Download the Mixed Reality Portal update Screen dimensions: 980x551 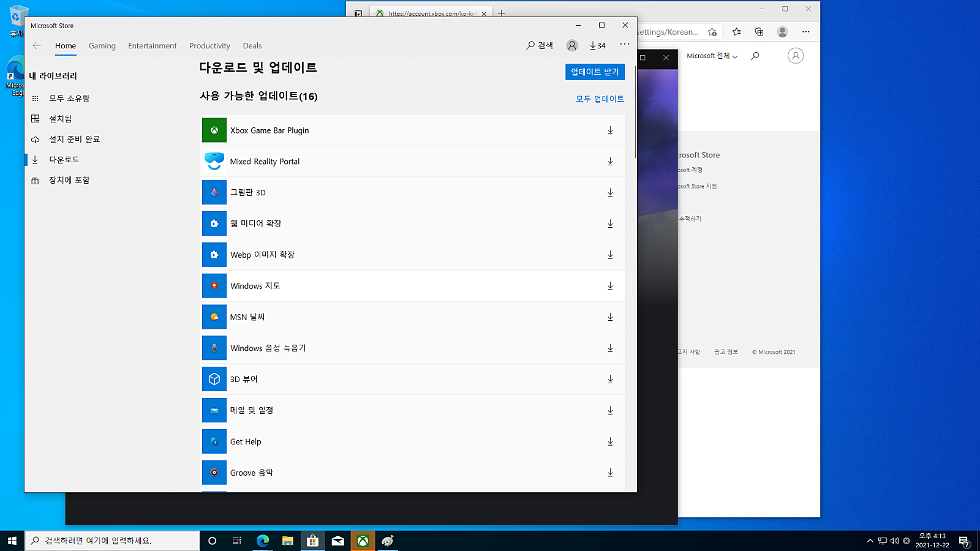(610, 162)
